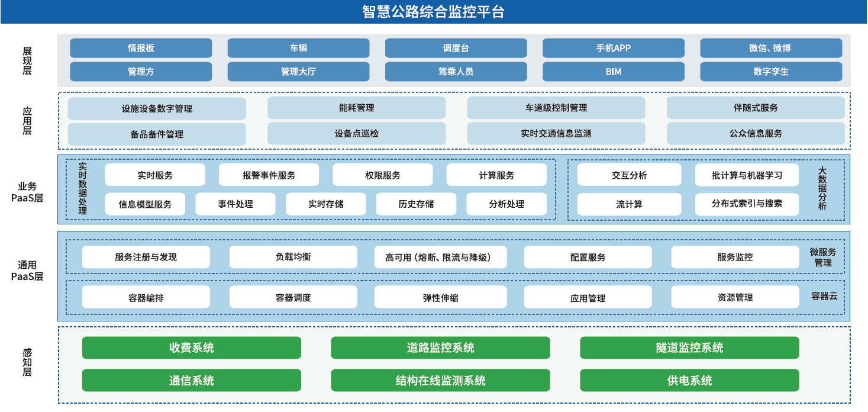Open the BIM module
This screenshot has height=412, width=868.
pyautogui.click(x=613, y=71)
